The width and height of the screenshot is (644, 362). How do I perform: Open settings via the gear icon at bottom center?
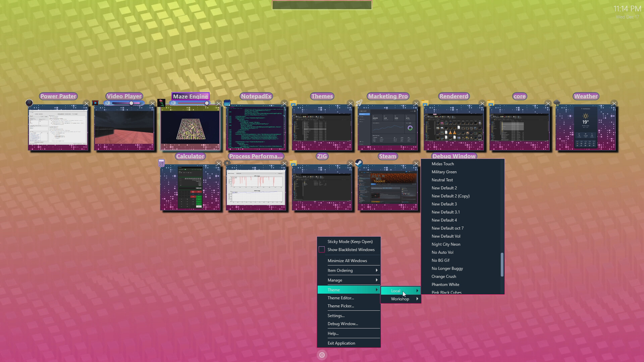click(x=322, y=355)
